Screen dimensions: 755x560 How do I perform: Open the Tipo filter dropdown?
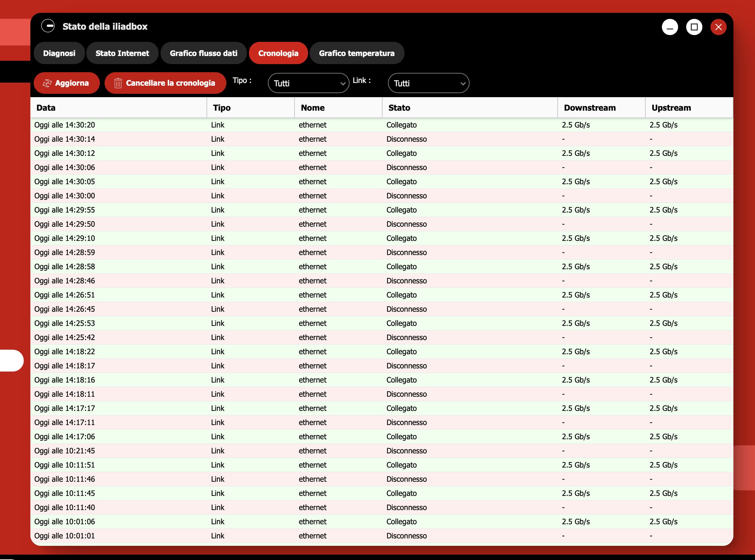click(x=308, y=83)
